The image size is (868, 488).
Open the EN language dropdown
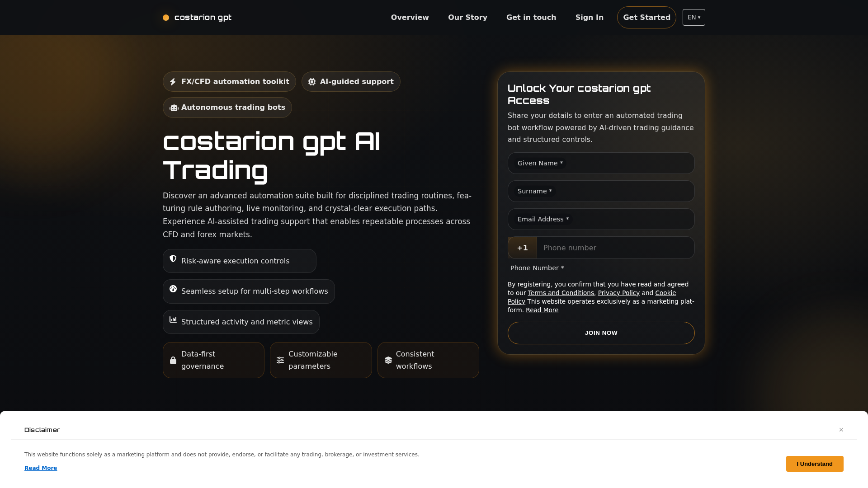click(x=694, y=18)
